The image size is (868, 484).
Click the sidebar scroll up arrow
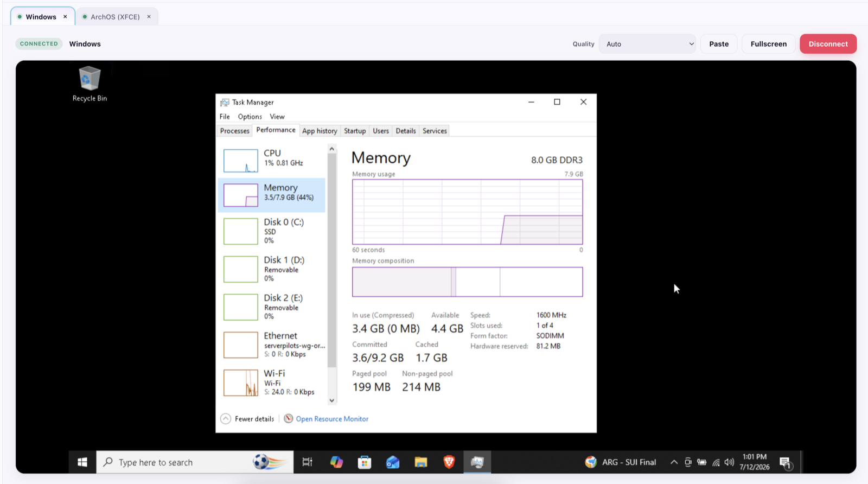[332, 149]
